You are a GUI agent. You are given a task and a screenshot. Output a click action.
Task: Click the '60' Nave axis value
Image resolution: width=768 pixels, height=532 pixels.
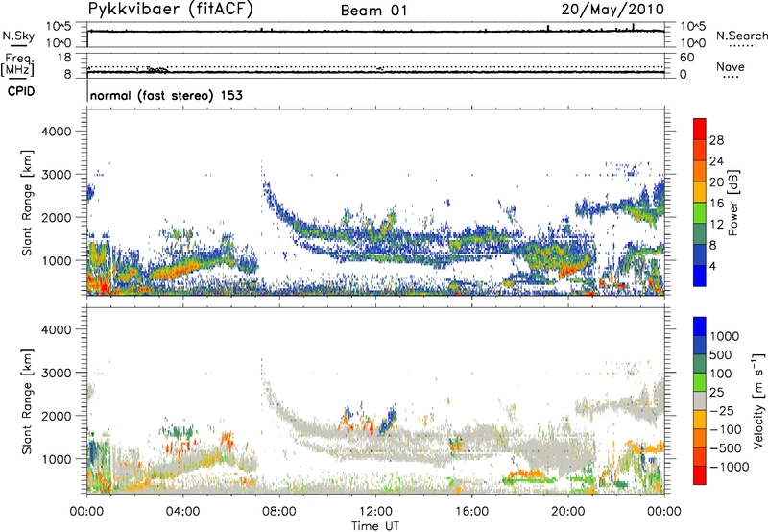686,58
